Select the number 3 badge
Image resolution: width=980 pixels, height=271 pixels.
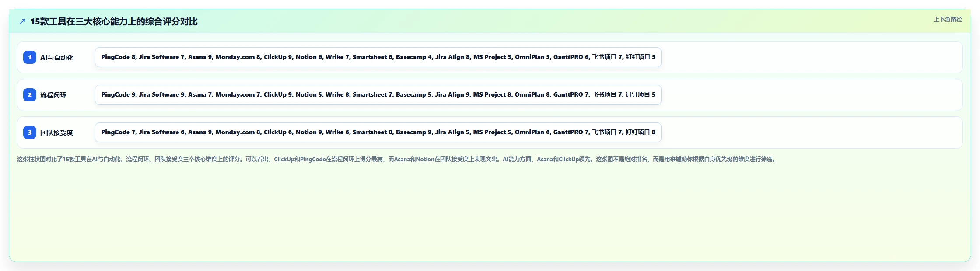pos(30,132)
